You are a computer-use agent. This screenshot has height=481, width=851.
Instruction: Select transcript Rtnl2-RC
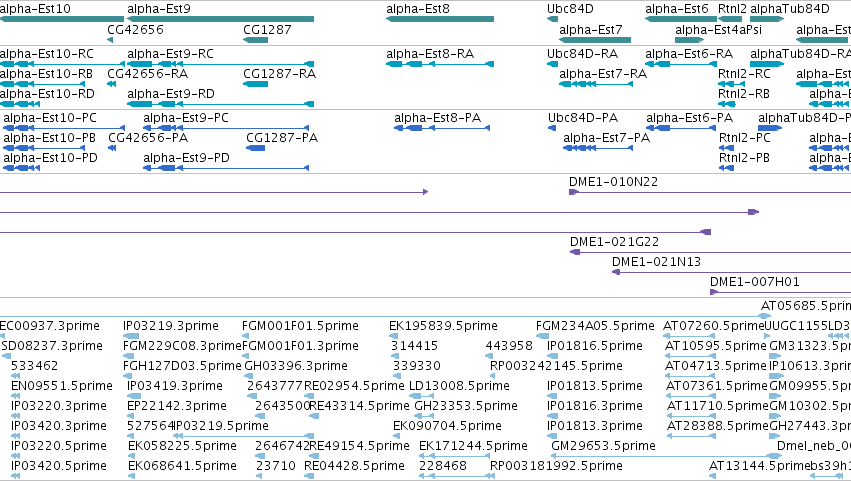point(744,74)
